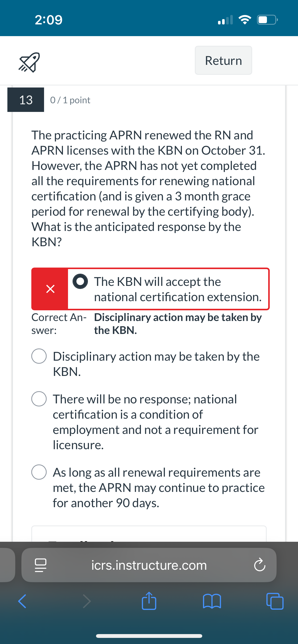The width and height of the screenshot is (298, 644).
Task: Tap the battery indicator icon
Action: (x=267, y=20)
